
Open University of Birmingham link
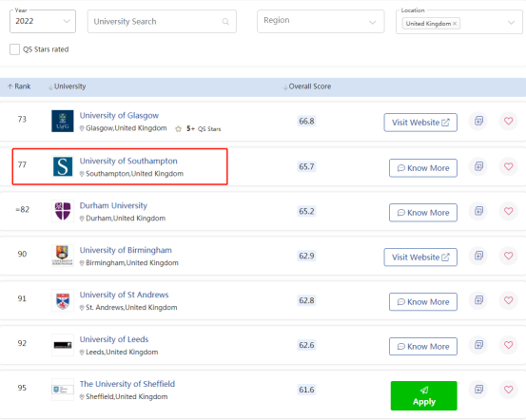(126, 250)
